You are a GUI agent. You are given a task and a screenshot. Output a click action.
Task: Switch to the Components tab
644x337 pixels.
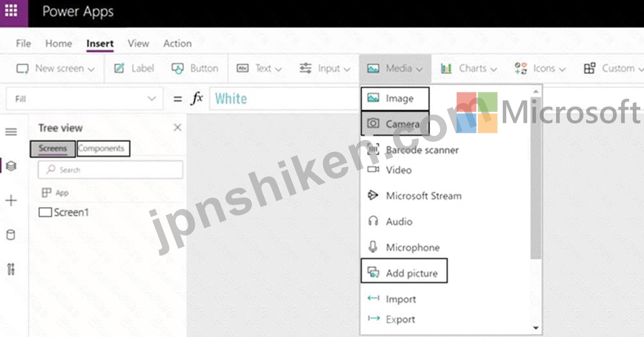(x=103, y=149)
